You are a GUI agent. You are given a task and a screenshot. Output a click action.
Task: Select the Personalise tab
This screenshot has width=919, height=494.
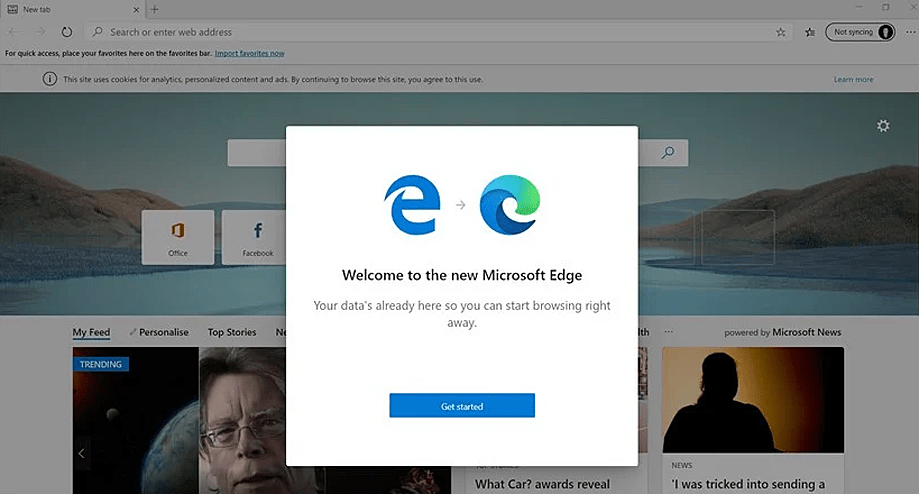pyautogui.click(x=159, y=332)
